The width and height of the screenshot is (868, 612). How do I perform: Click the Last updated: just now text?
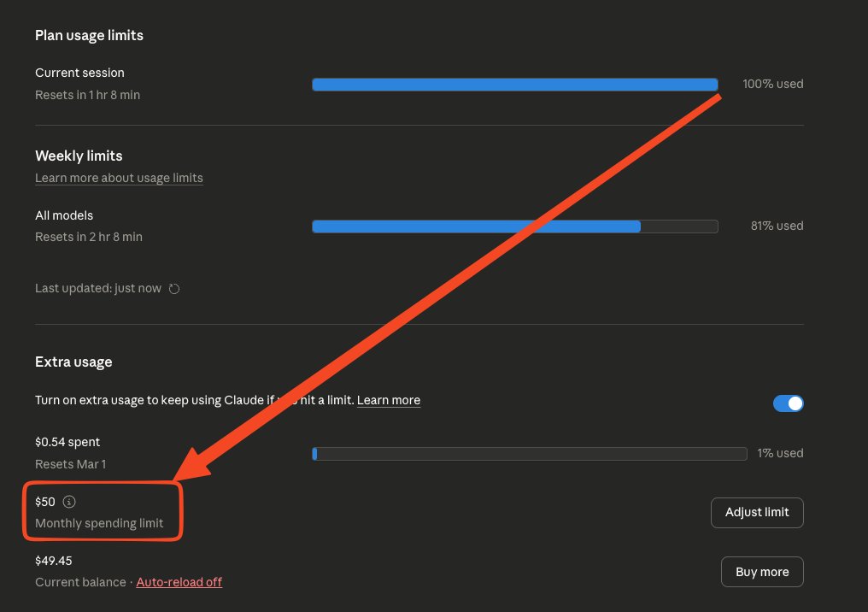coord(98,289)
